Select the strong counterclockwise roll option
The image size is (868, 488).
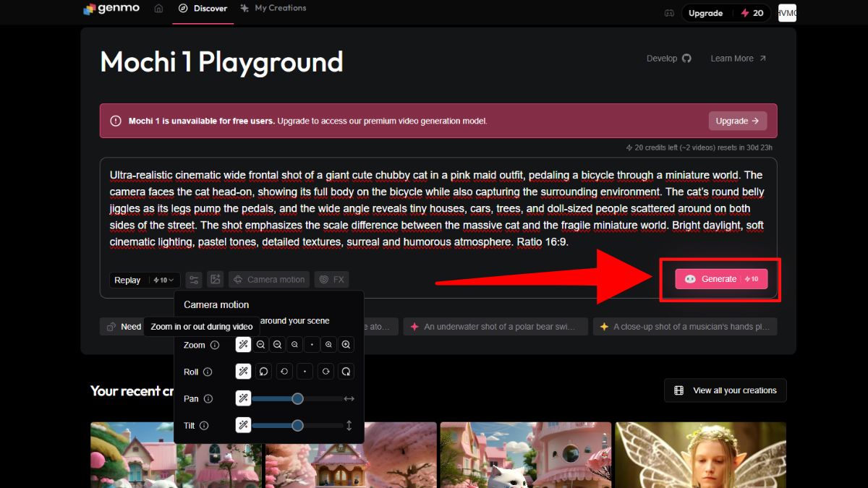264,372
